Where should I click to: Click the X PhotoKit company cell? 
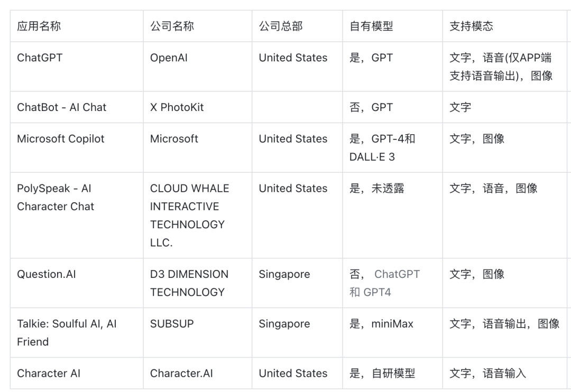197,107
